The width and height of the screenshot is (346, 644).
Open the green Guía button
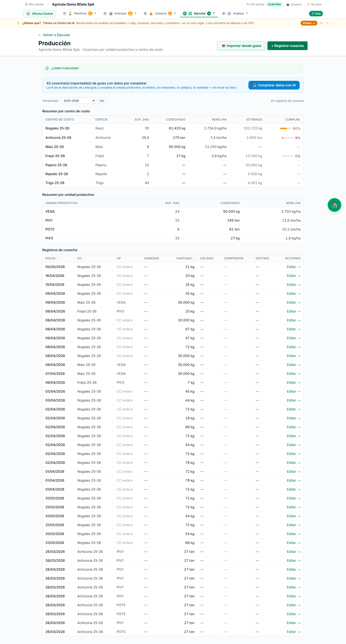click(316, 13)
